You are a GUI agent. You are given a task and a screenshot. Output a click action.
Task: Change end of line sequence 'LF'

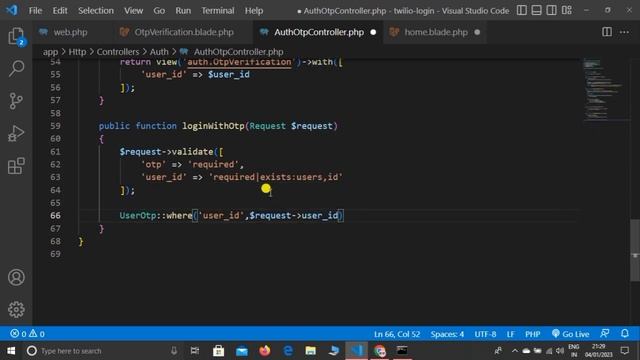(x=510, y=334)
